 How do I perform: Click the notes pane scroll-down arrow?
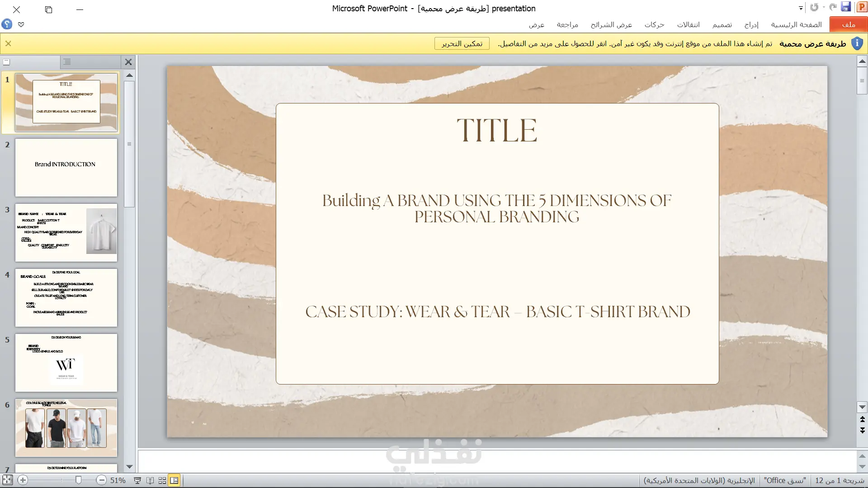862,467
